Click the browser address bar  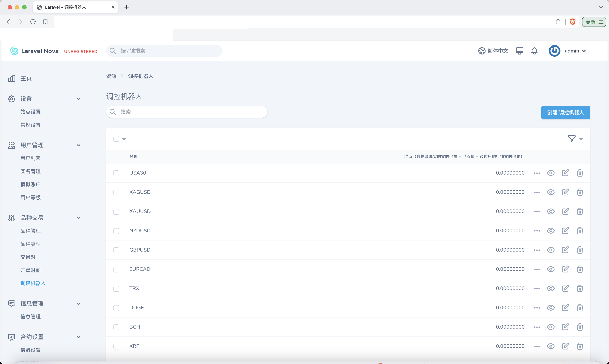pos(302,22)
